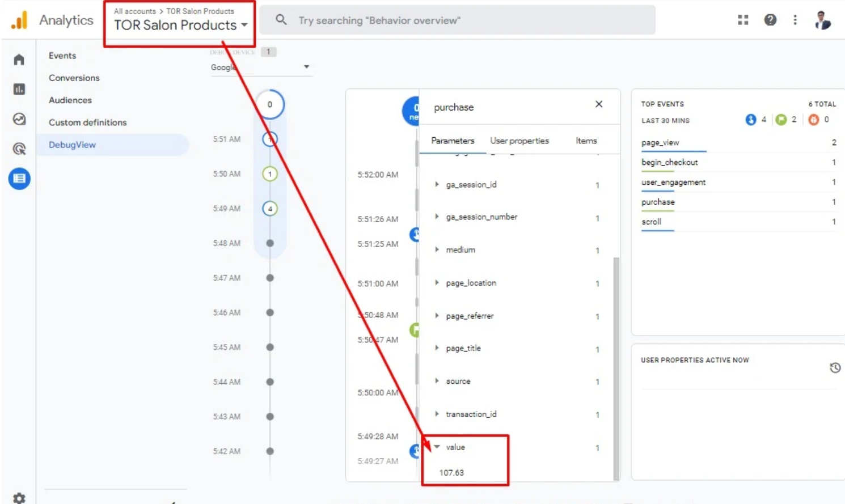The image size is (845, 504).
Task: Click the current minute circle showing 0
Action: (270, 104)
